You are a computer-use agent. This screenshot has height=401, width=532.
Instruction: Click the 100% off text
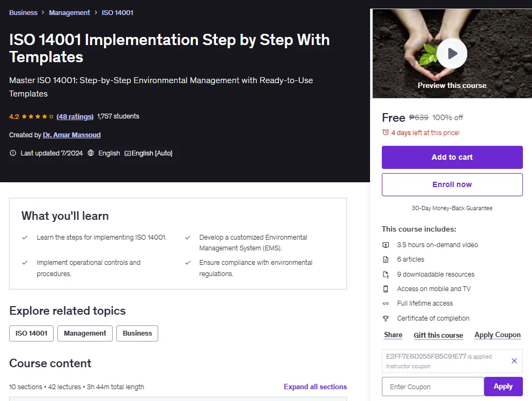pyautogui.click(x=447, y=117)
